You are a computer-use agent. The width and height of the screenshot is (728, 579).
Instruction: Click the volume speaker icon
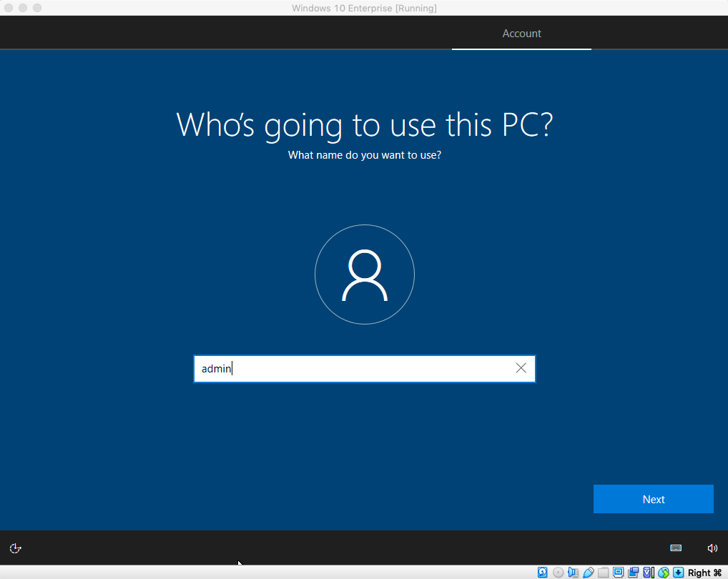712,548
